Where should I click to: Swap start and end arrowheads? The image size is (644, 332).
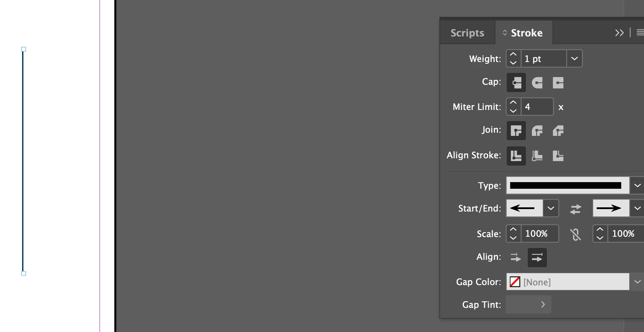point(576,209)
